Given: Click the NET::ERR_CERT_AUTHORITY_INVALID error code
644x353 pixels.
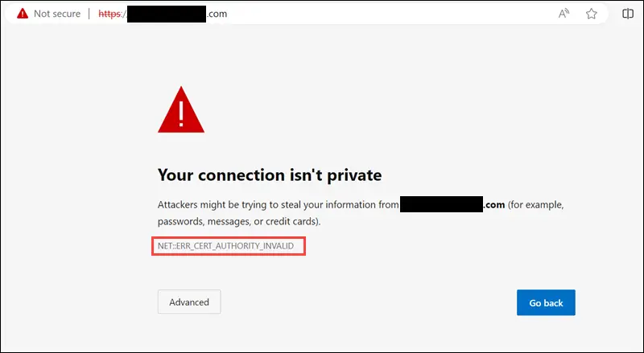Looking at the screenshot, I should tap(226, 246).
